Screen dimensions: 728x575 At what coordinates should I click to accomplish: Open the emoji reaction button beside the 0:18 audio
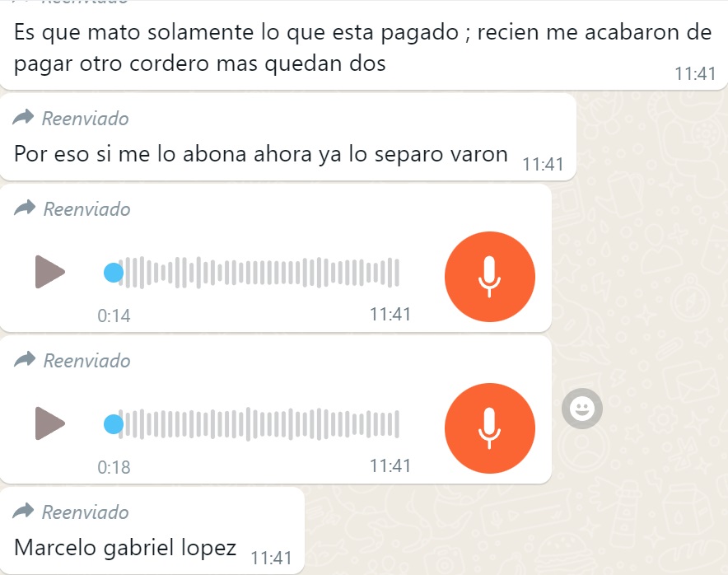582,409
